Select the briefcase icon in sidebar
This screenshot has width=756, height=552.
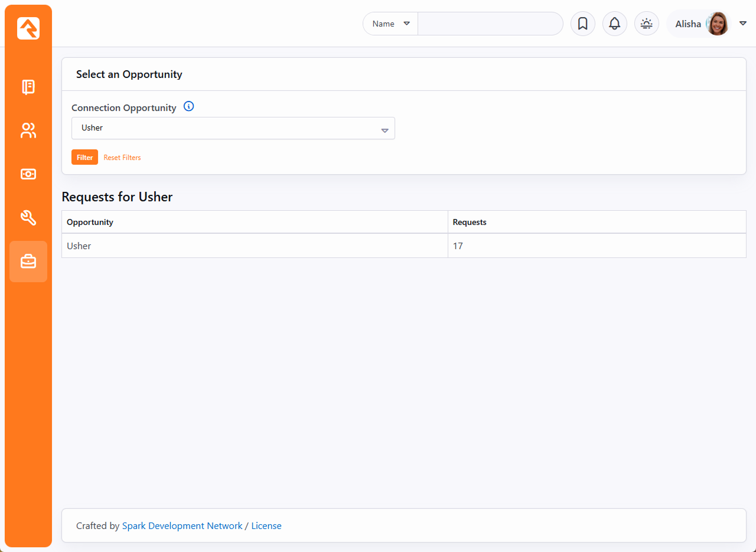pyautogui.click(x=28, y=262)
